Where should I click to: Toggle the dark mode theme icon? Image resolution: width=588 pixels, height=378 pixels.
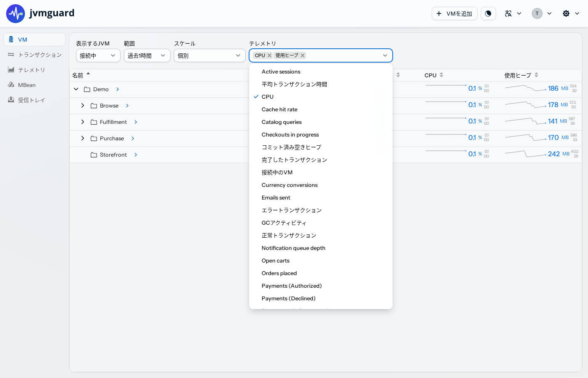[488, 13]
